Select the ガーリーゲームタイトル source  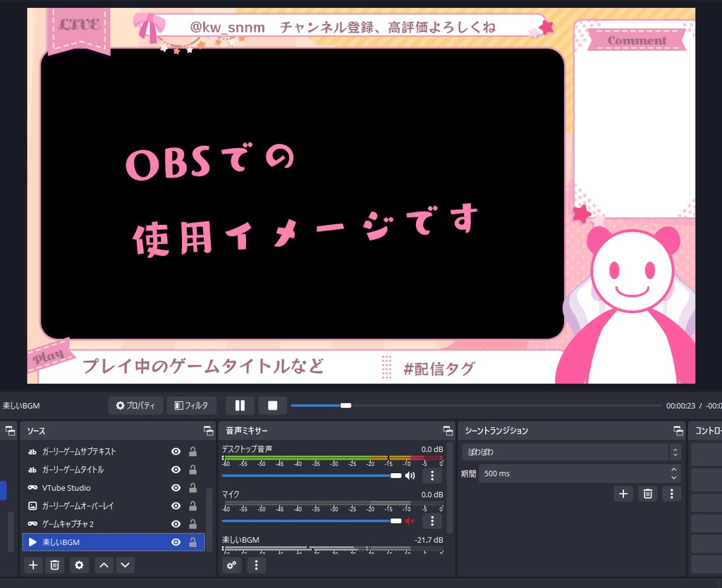pos(83,470)
